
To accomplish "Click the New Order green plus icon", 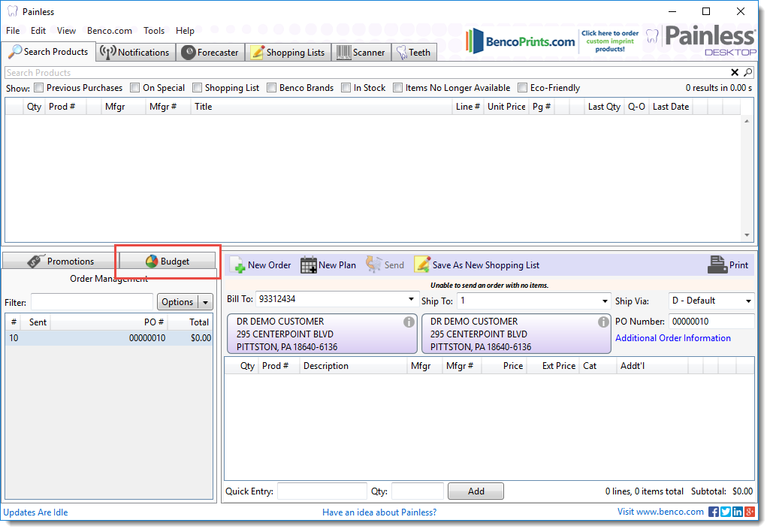I will tap(237, 265).
